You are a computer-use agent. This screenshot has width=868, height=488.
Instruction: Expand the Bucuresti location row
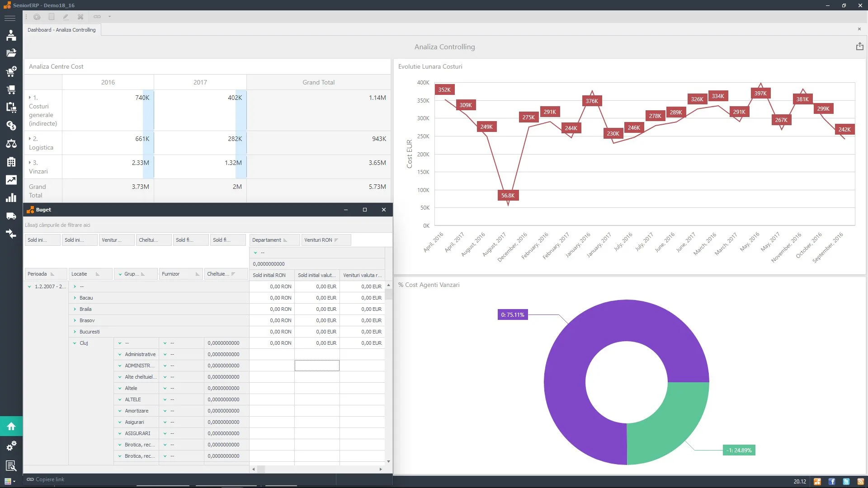pyautogui.click(x=75, y=332)
